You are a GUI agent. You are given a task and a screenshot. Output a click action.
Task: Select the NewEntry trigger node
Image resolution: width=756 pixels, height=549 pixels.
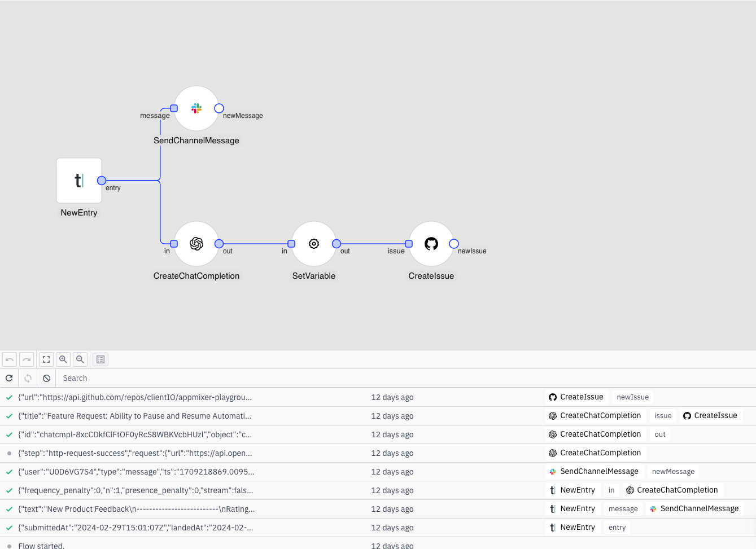(79, 181)
